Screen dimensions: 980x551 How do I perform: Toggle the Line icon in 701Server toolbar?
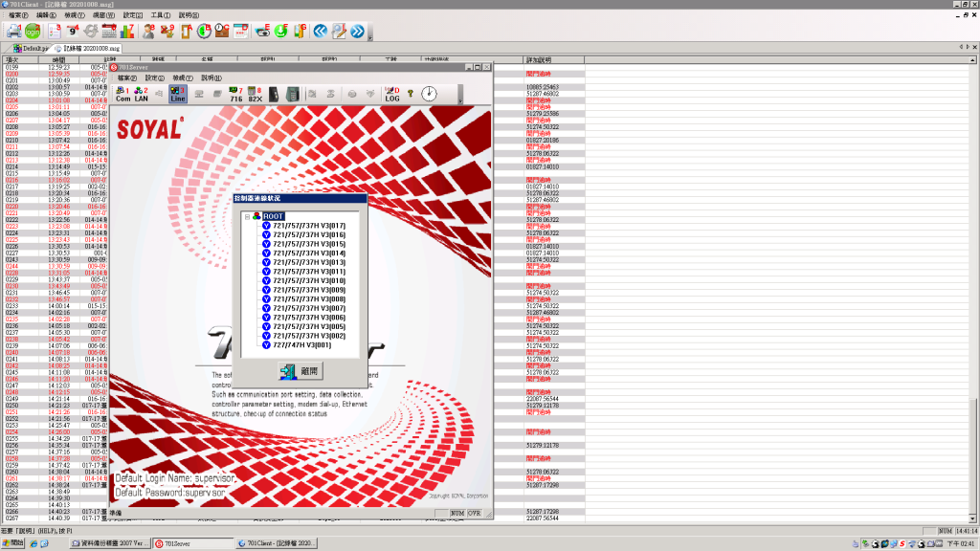(178, 95)
